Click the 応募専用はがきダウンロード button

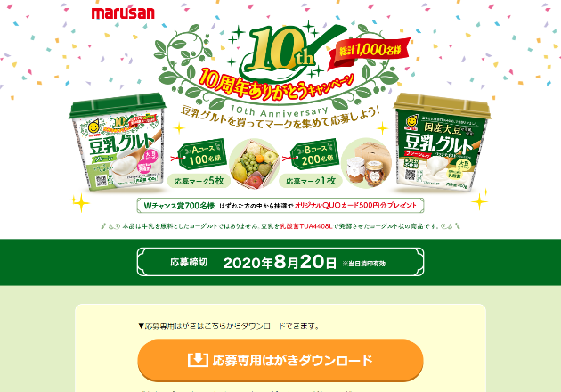280,360
